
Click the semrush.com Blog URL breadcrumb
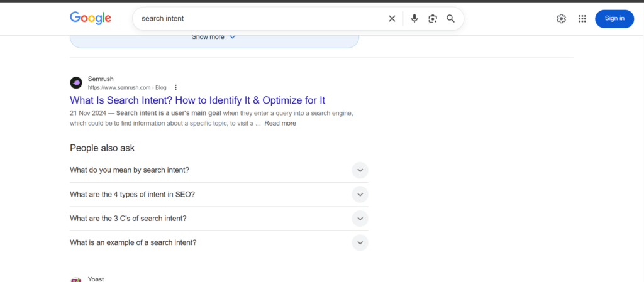[127, 87]
